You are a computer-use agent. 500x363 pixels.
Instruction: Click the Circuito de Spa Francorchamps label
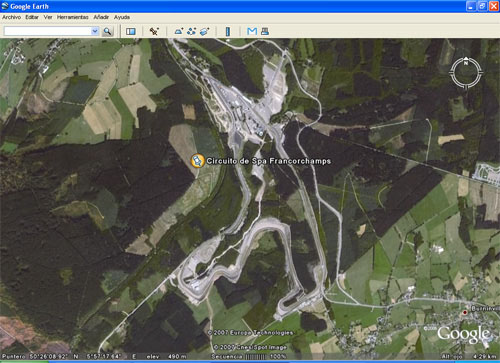[269, 161]
